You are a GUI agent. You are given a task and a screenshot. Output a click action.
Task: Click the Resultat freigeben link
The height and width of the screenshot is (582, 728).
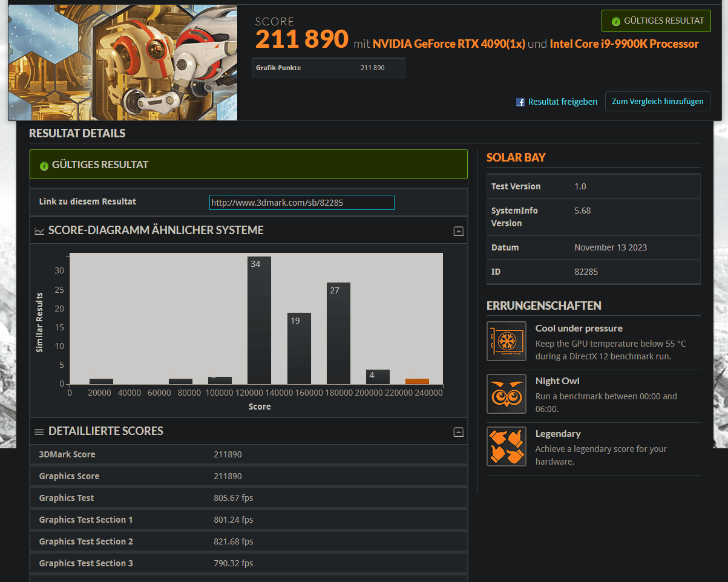(562, 102)
